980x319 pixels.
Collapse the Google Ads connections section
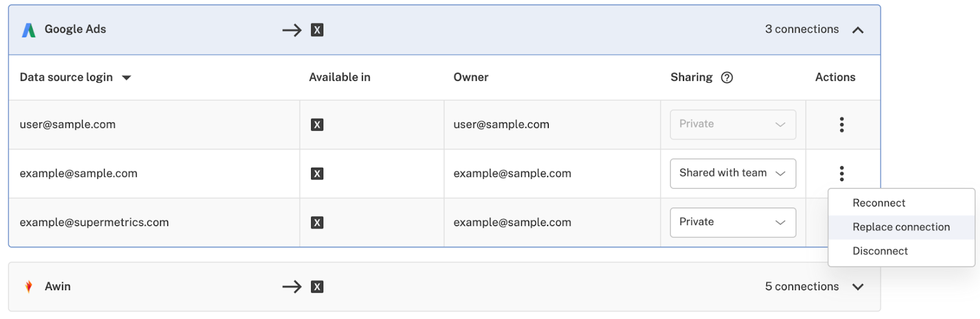858,30
